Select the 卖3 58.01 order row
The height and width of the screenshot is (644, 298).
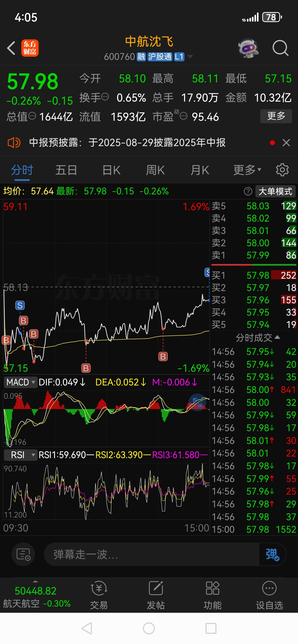click(x=254, y=231)
